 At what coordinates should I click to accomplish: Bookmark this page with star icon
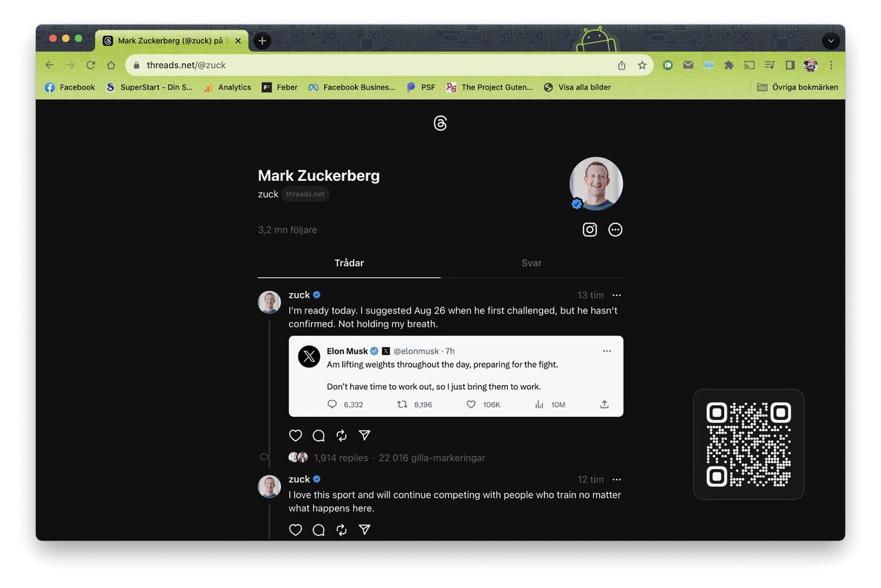pyautogui.click(x=642, y=65)
